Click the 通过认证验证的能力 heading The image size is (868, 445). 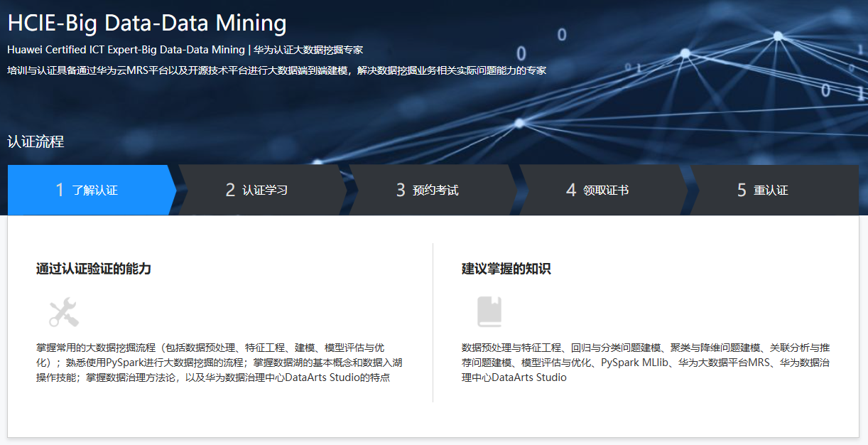[94, 269]
